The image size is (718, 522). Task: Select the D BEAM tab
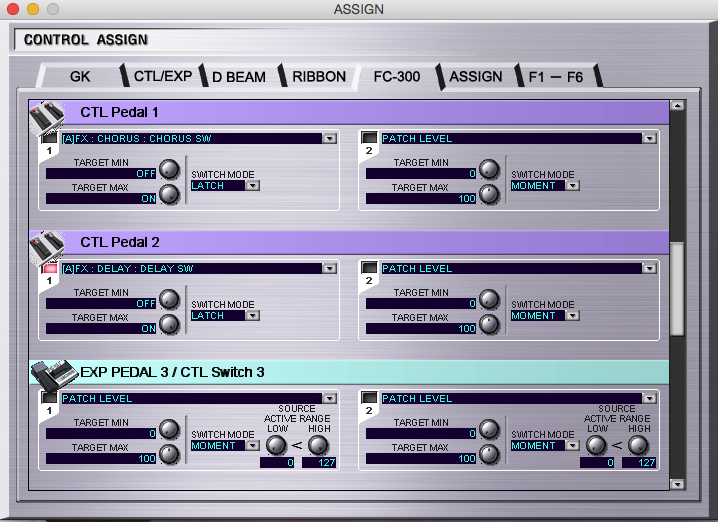coord(239,76)
